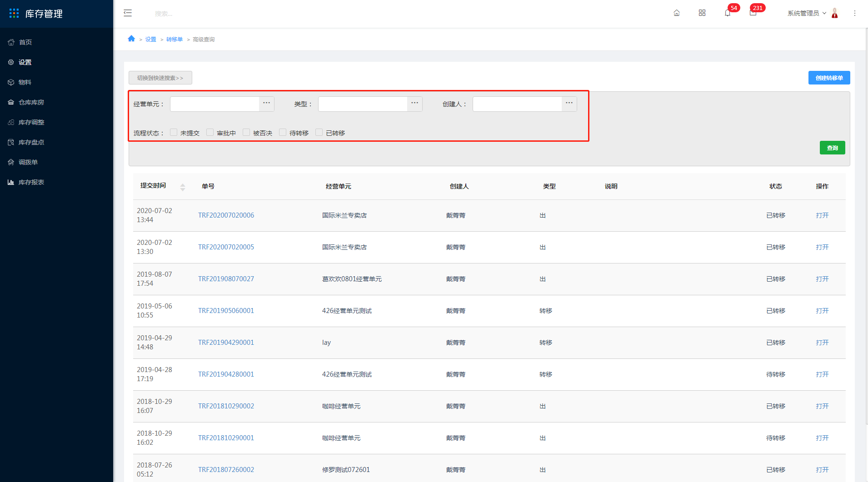Click the breadcrumb home icon

point(131,39)
